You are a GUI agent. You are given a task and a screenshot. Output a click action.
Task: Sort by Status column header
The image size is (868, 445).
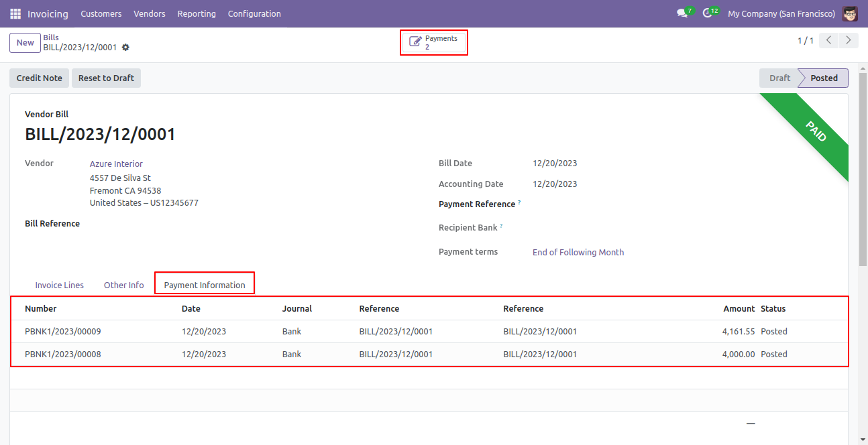(x=773, y=308)
